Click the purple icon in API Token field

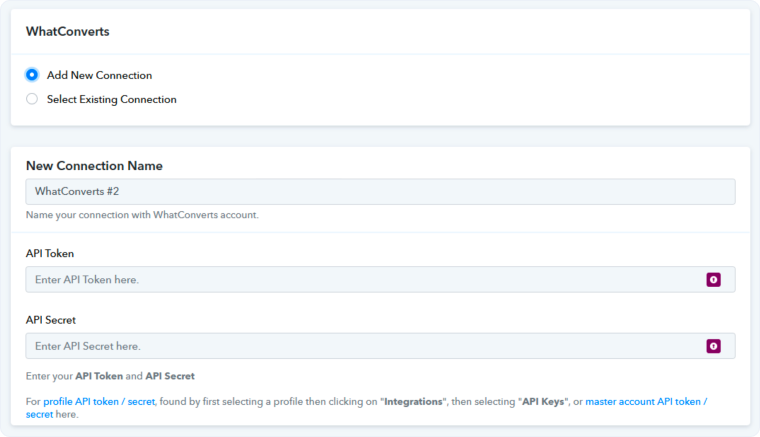713,280
